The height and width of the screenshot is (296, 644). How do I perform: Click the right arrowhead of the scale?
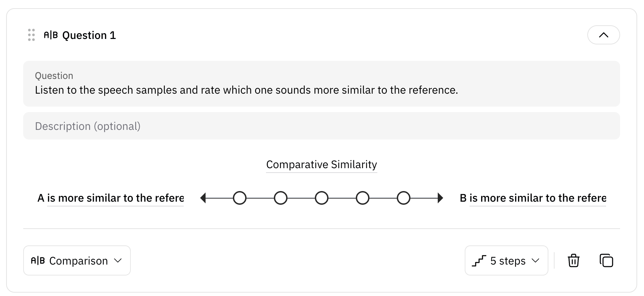pyautogui.click(x=440, y=198)
